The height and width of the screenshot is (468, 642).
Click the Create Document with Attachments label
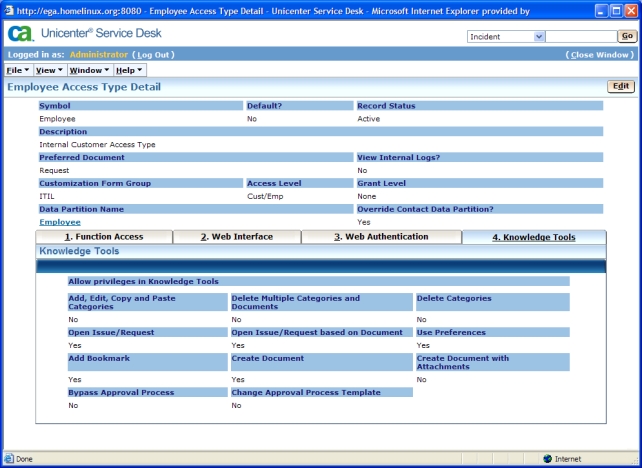coord(463,362)
